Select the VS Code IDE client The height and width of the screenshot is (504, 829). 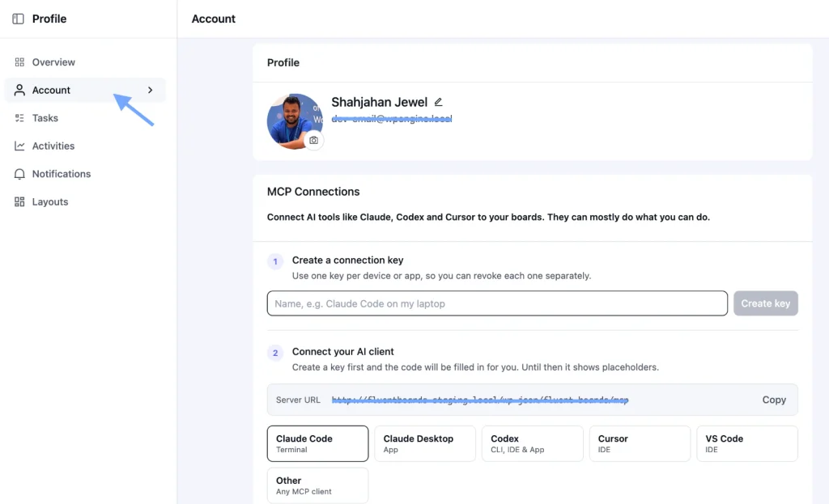click(x=747, y=444)
